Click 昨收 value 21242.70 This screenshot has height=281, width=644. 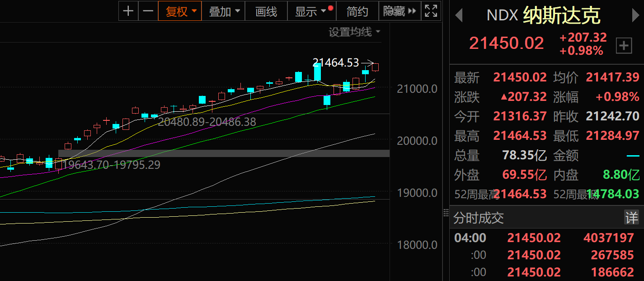click(x=612, y=116)
